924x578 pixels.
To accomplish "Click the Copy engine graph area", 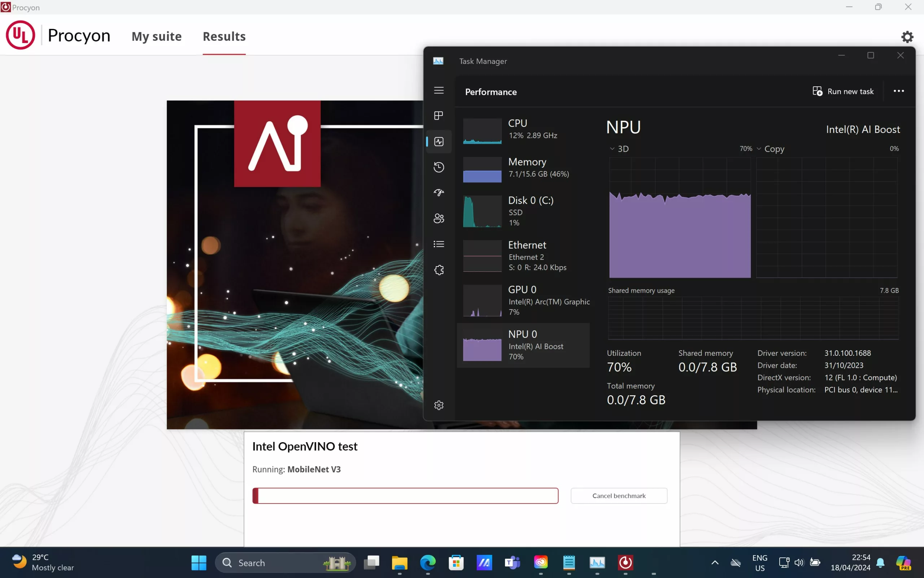I will 827,217.
